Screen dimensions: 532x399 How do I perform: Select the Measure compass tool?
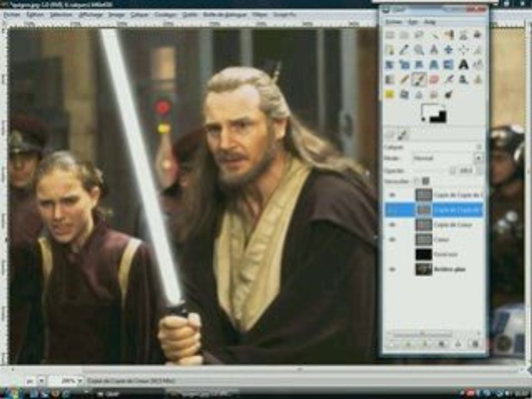pos(434,50)
